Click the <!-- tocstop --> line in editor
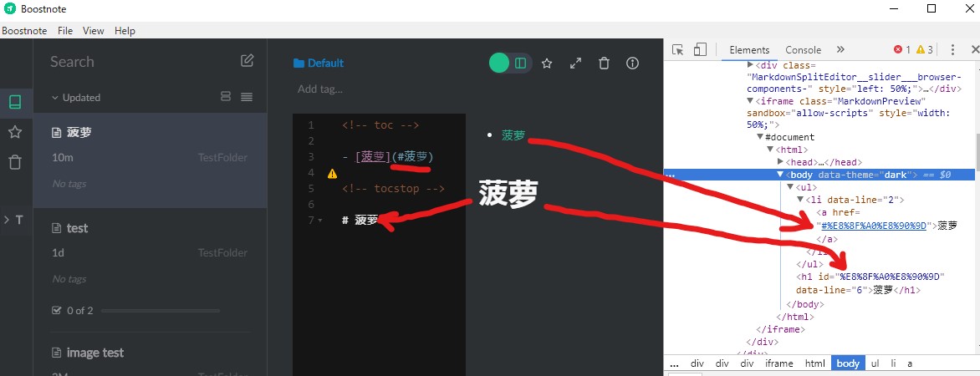Viewport: 980px width, 376px height. (x=393, y=189)
